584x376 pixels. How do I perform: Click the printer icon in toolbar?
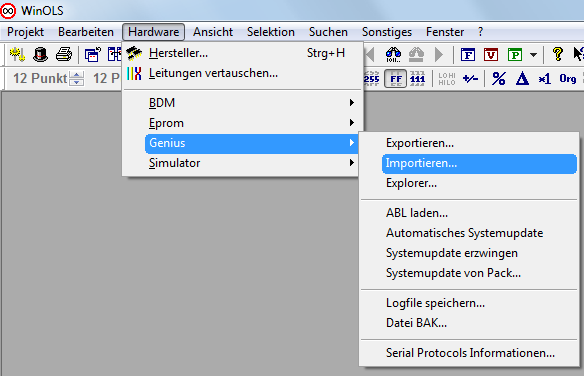click(x=64, y=55)
